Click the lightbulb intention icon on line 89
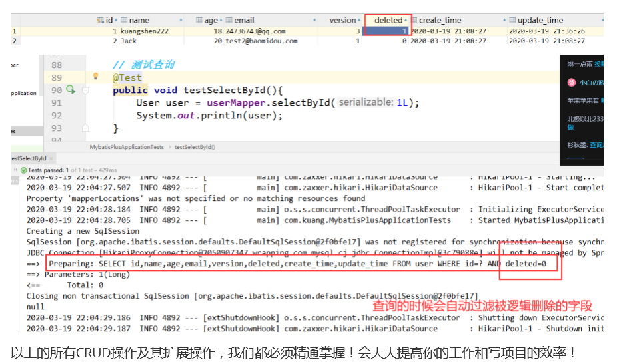 click(95, 76)
